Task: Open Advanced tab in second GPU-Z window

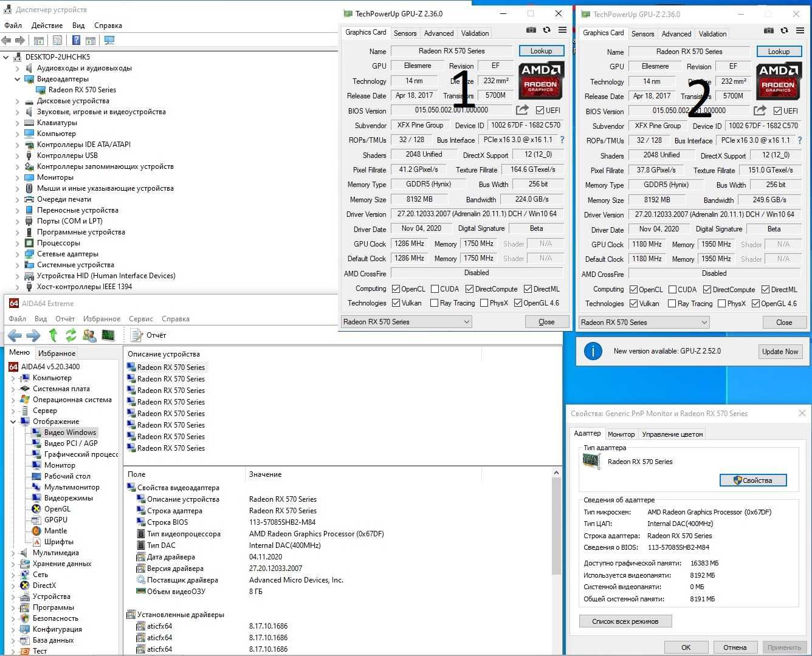Action: [x=676, y=34]
